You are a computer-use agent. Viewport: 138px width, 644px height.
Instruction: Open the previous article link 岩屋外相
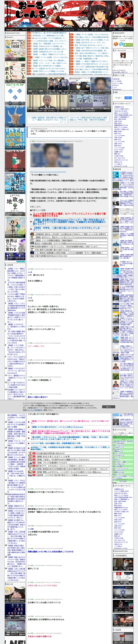click(47, 120)
